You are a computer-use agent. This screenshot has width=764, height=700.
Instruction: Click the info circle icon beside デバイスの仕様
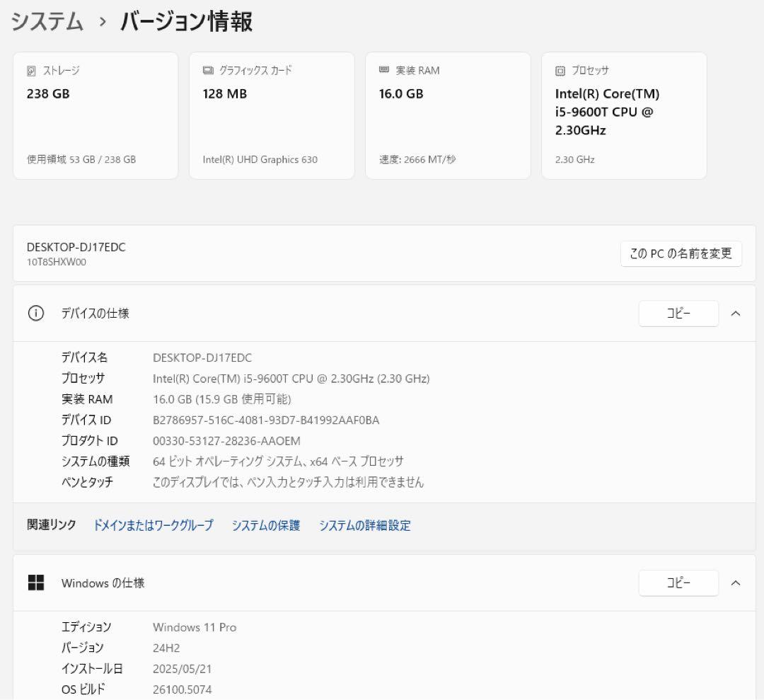pyautogui.click(x=35, y=313)
